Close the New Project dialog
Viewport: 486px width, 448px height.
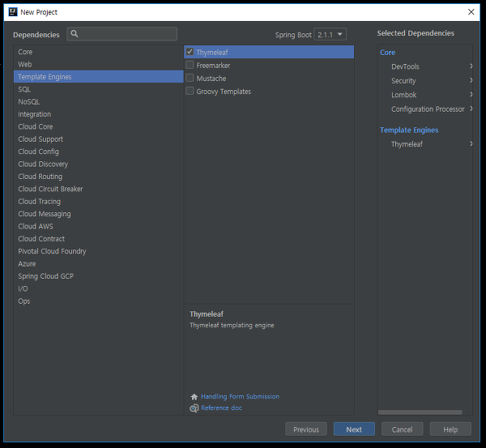click(x=471, y=12)
